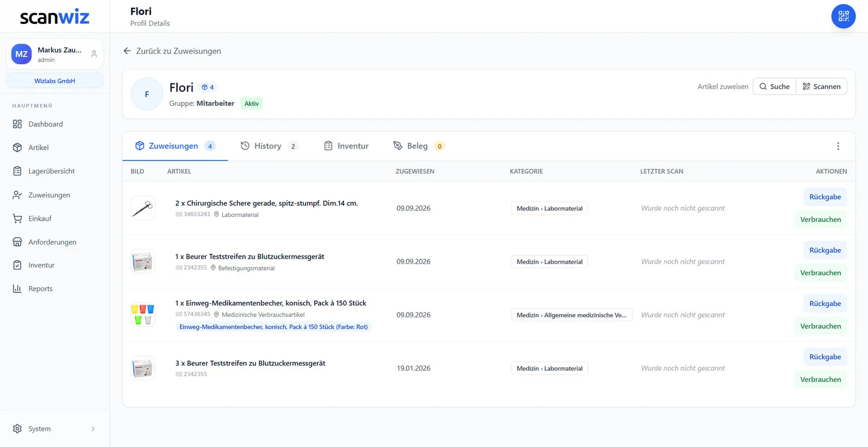Click barcode number 34651241

point(197,214)
